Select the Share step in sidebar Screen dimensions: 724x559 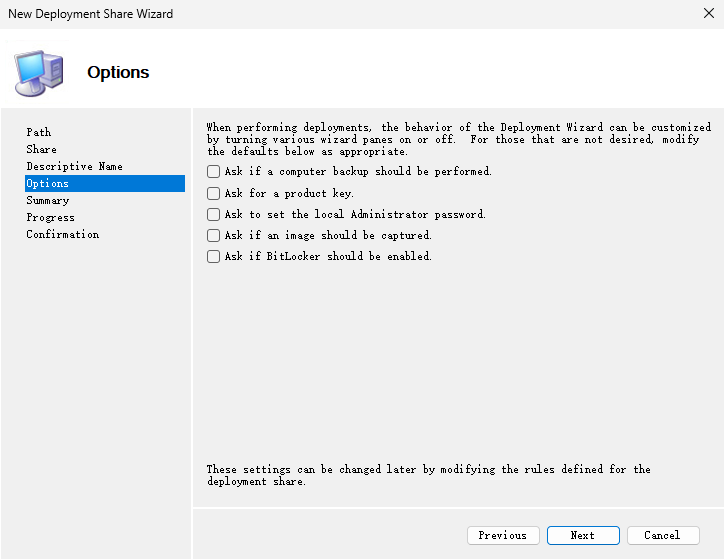(42, 149)
